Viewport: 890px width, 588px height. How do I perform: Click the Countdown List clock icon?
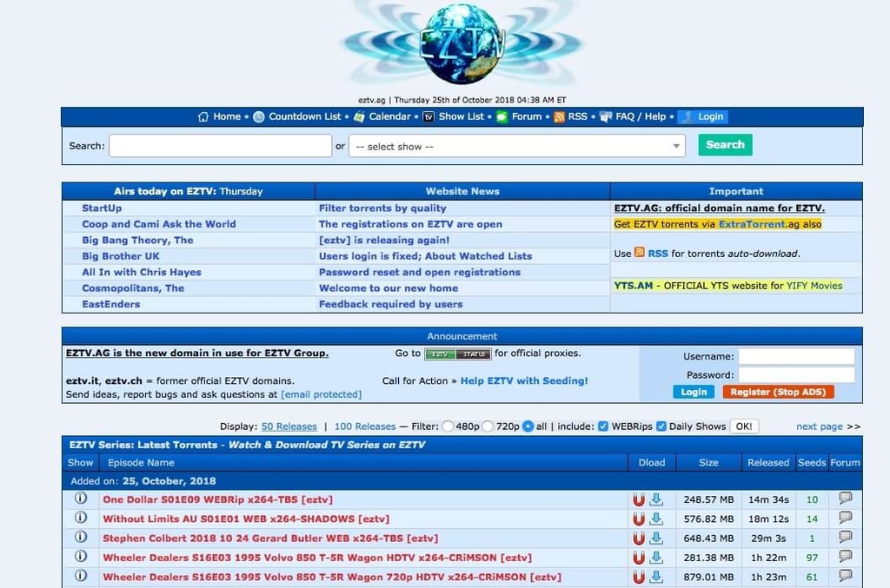259,116
